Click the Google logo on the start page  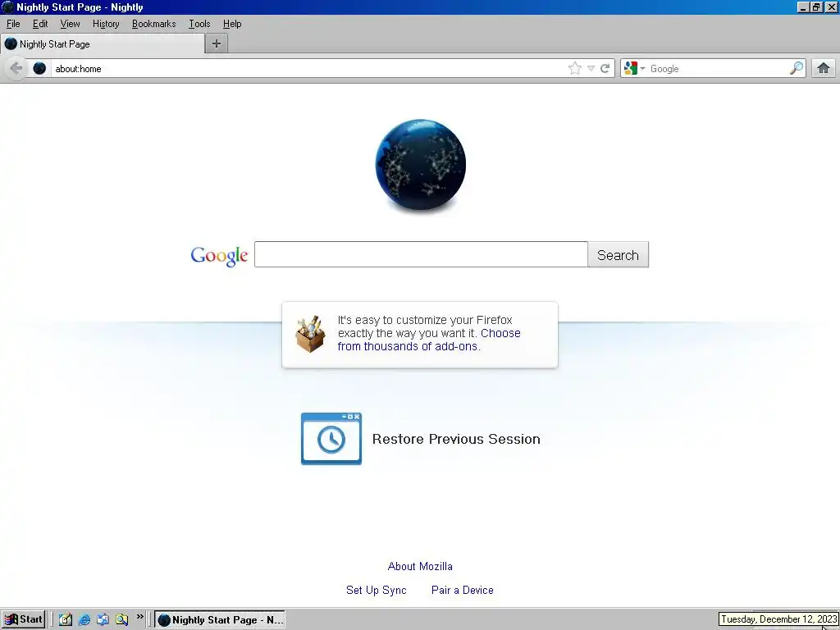pos(219,256)
